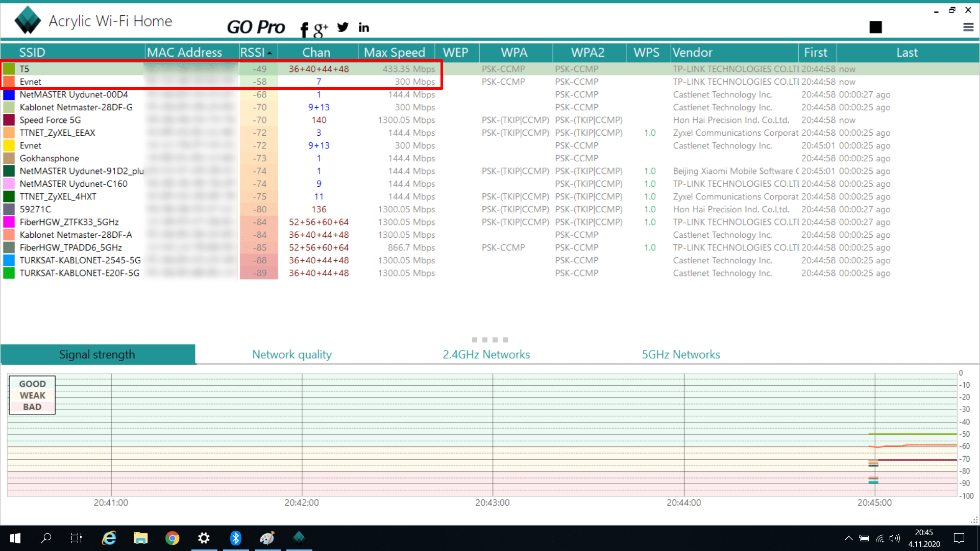The width and height of the screenshot is (980, 551).
Task: Toggle magenta FiberHGW_ZTFK33_5GHz color box
Action: (9, 222)
